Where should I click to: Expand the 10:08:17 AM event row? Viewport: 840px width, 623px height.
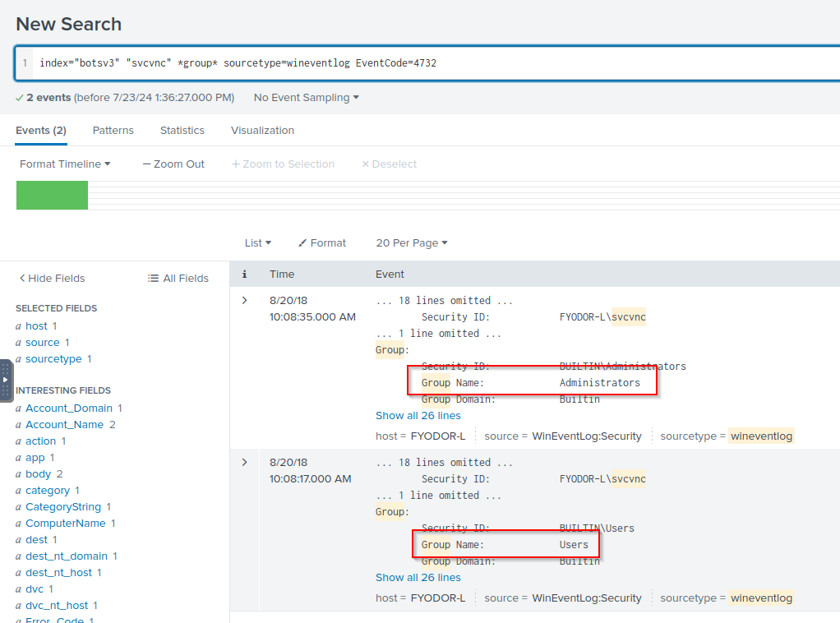(244, 463)
